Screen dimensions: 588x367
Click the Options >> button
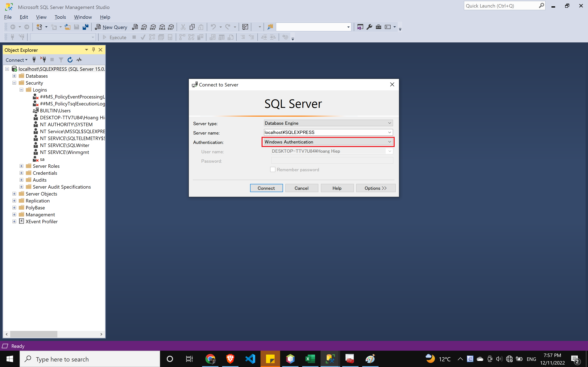(375, 188)
